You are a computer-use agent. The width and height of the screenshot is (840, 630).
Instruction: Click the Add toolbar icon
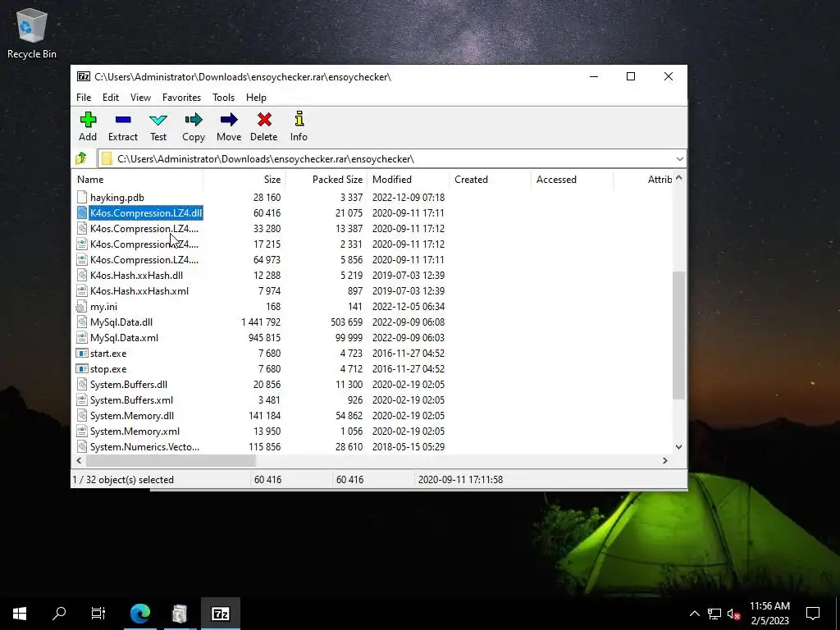(88, 120)
